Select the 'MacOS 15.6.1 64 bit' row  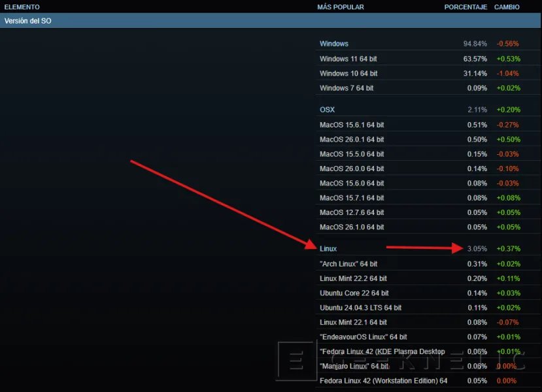coord(428,125)
